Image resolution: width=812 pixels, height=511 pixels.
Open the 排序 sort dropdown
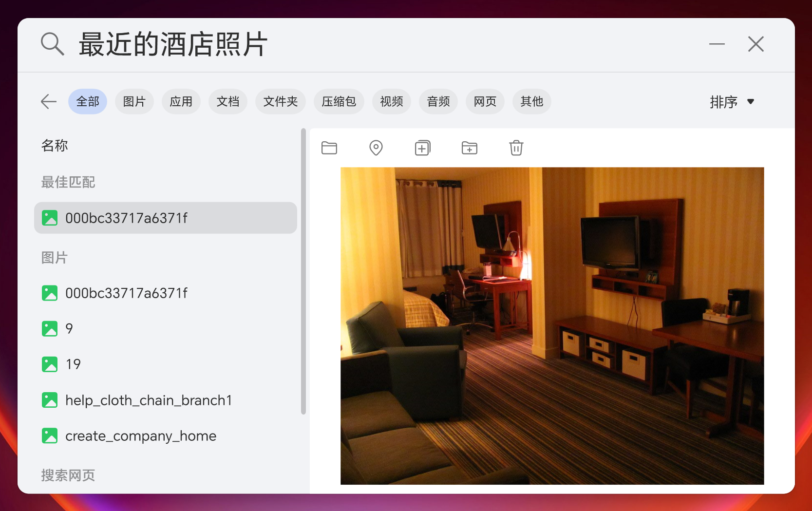pyautogui.click(x=732, y=102)
